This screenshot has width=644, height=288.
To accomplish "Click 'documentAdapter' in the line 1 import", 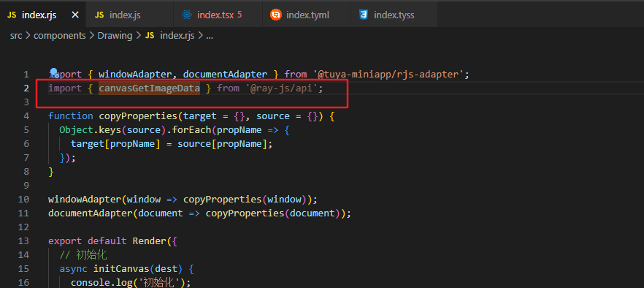I will click(x=225, y=75).
